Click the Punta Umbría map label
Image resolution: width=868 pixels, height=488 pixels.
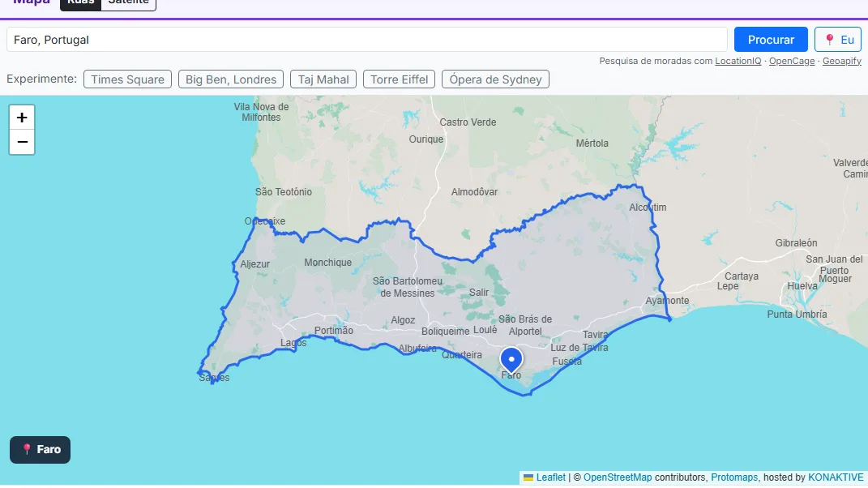pyautogui.click(x=797, y=315)
